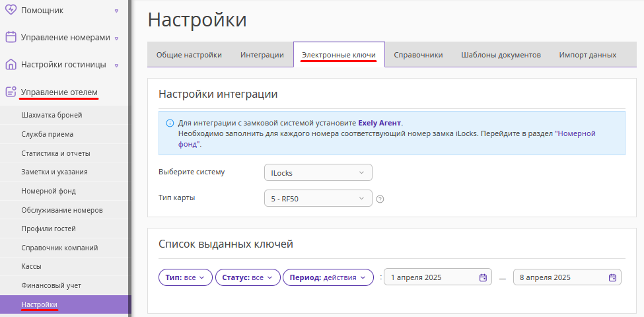Expand the Настройки гостиницы arrow
This screenshot has width=644, height=317.
click(117, 65)
